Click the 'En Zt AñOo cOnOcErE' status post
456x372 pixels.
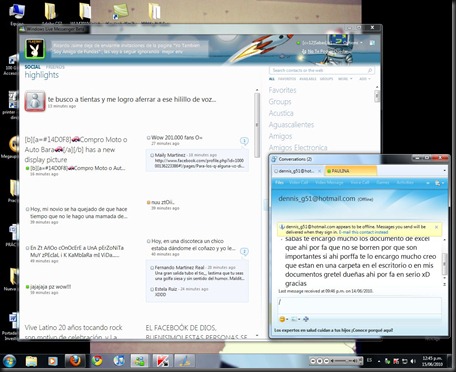click(x=75, y=251)
